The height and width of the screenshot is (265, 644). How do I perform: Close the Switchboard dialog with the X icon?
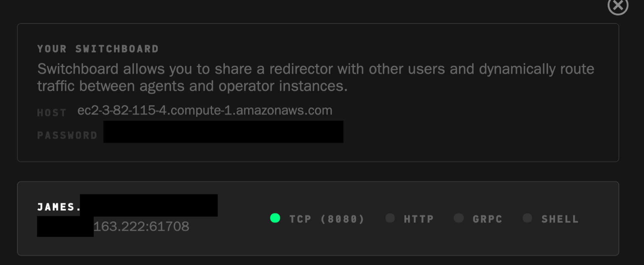point(618,5)
